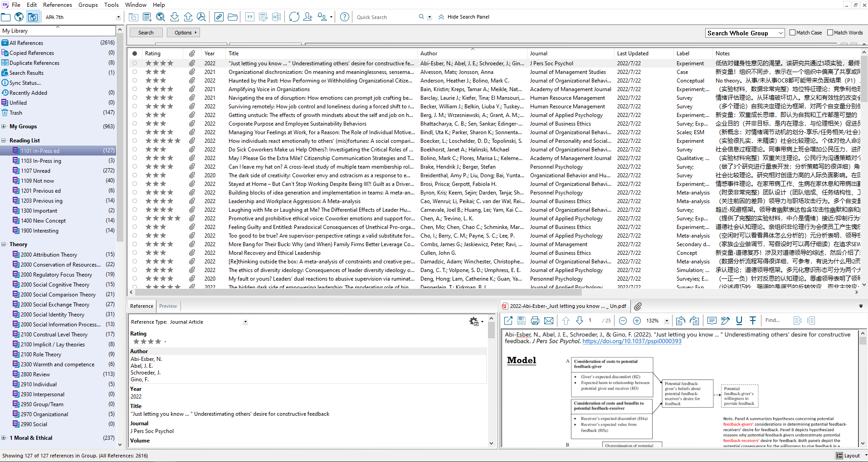Click the Import references icon
Screen dimensions: 868x462
[174, 17]
